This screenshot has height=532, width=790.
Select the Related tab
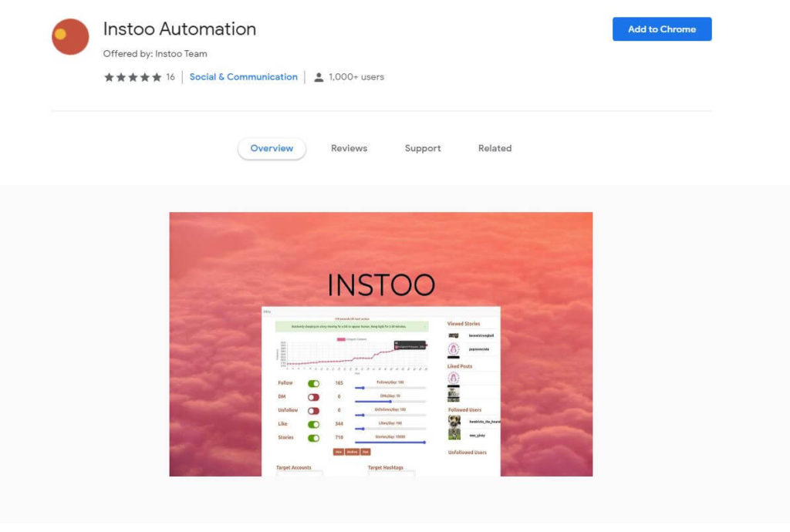(495, 149)
